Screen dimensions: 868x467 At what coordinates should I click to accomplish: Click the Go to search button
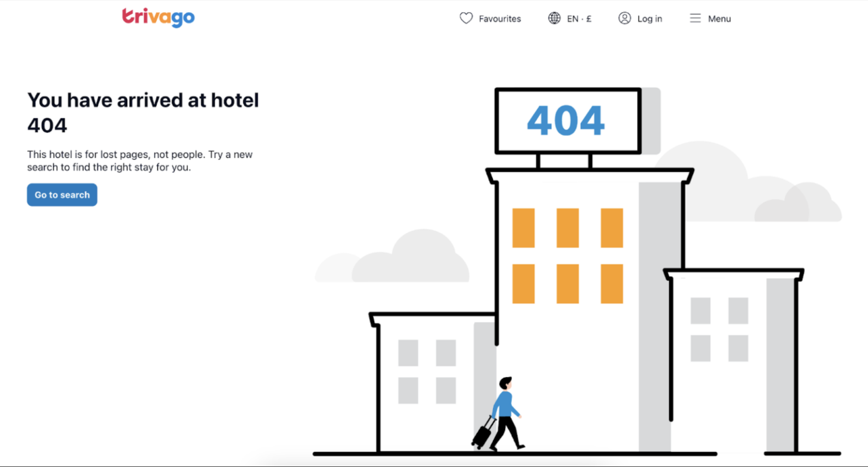click(x=62, y=195)
